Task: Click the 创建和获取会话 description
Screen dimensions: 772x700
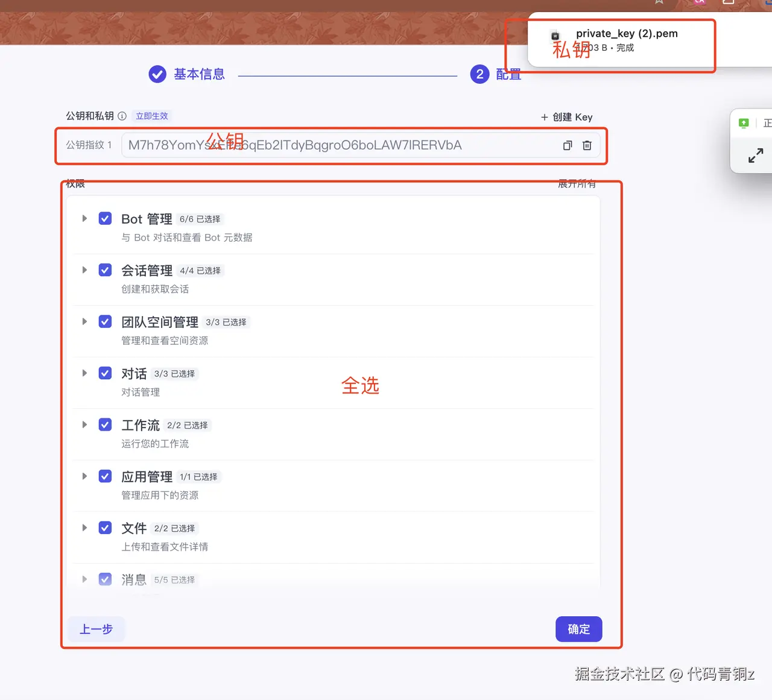Action: 155,289
